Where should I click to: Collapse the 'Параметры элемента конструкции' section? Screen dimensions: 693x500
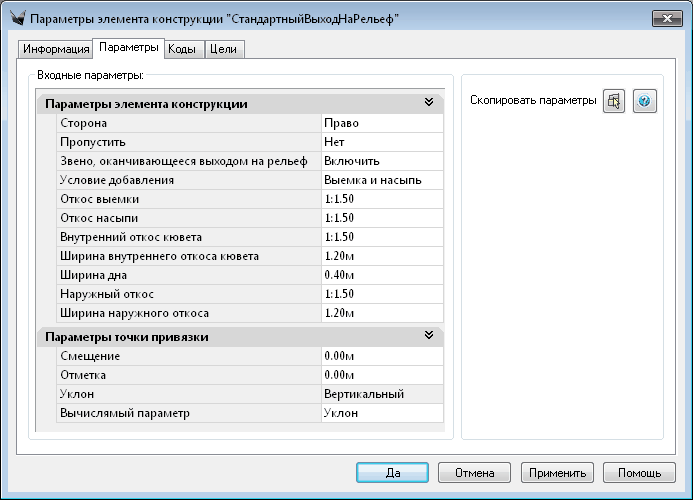pyautogui.click(x=428, y=103)
